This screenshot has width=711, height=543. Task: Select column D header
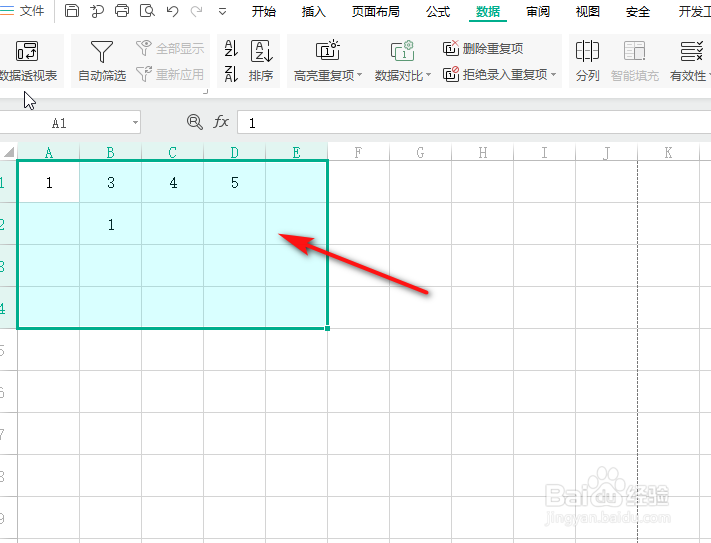(x=234, y=153)
